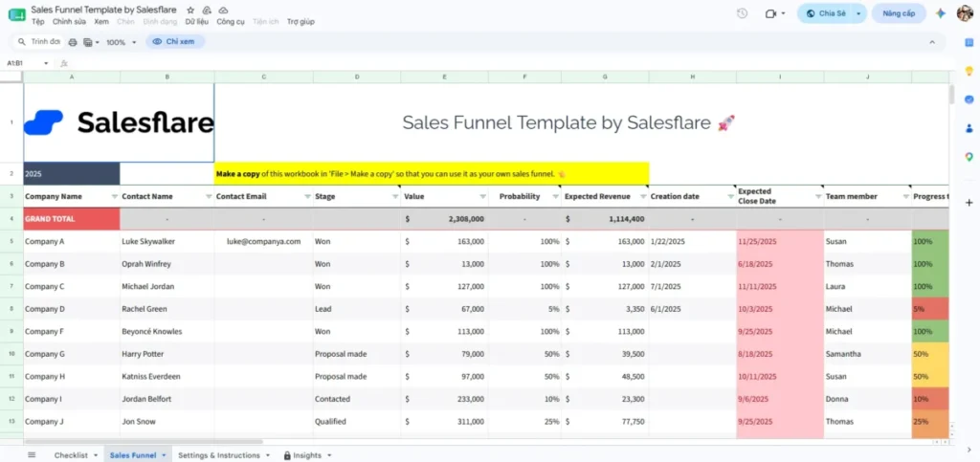Select the row 5 header
Image resolution: width=980 pixels, height=462 pixels.
(x=11, y=241)
